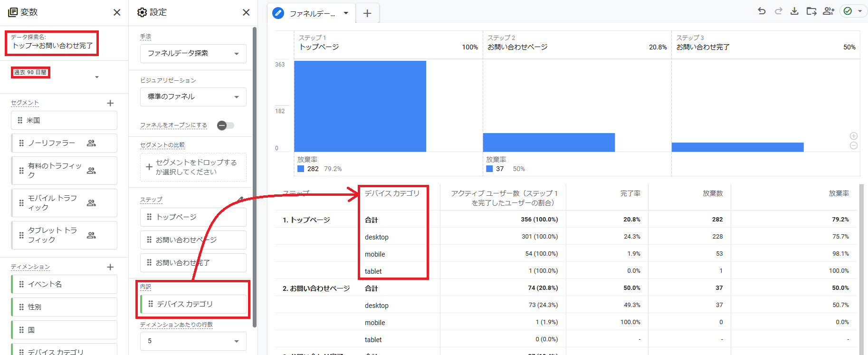Add a new segment with plus icon
The image size is (868, 355).
point(110,103)
